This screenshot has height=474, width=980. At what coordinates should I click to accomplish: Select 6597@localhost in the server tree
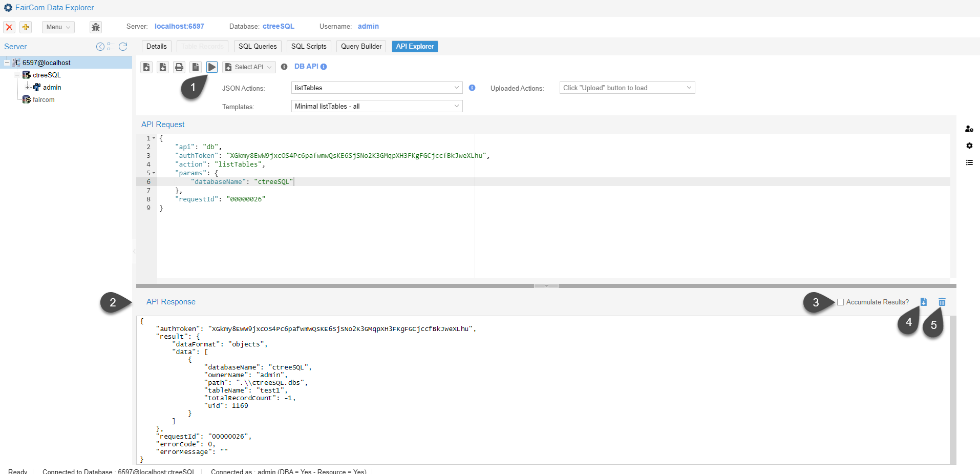click(47, 63)
